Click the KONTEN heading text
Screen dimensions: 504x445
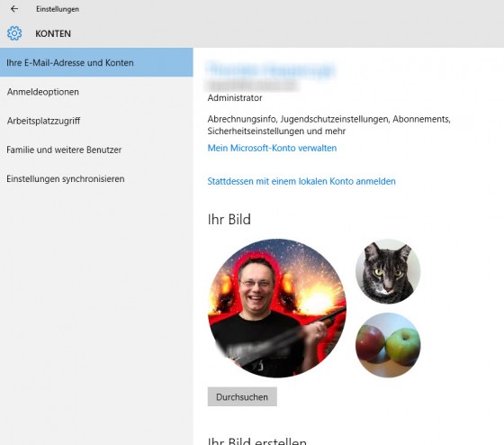53,33
